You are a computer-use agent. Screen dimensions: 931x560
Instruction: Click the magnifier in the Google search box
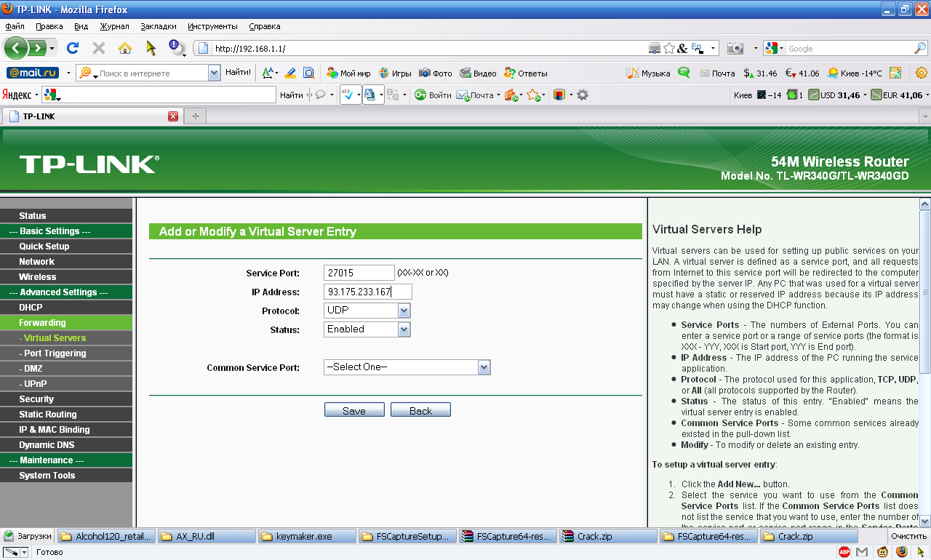921,49
